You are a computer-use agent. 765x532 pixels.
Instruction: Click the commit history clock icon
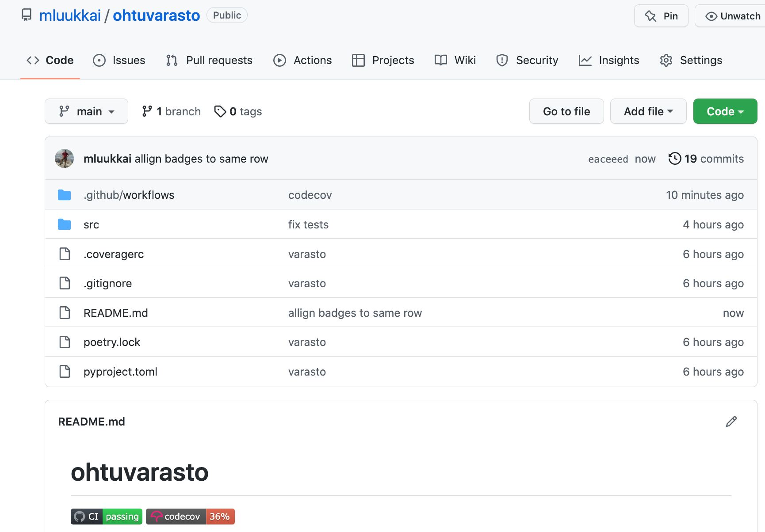click(674, 159)
